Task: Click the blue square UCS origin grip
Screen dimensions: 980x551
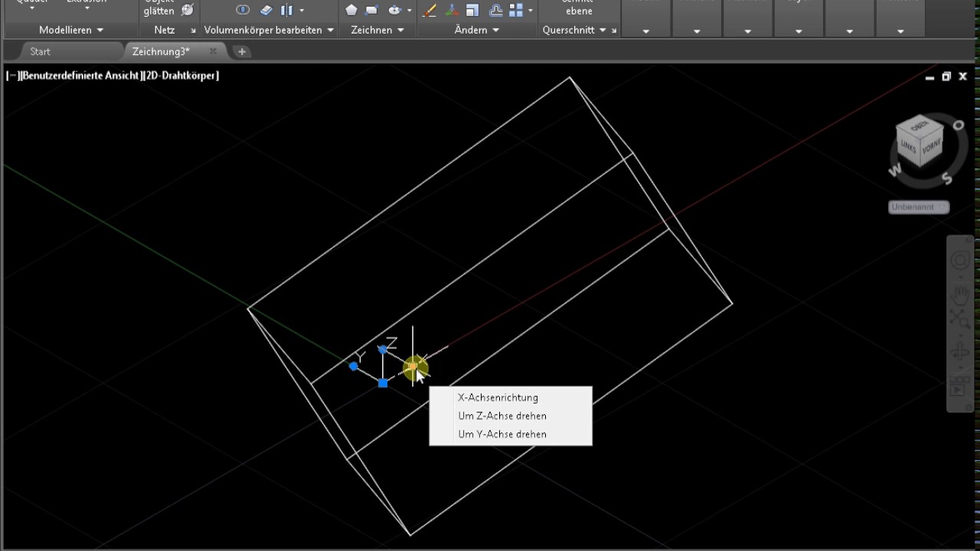Action: pyautogui.click(x=383, y=383)
